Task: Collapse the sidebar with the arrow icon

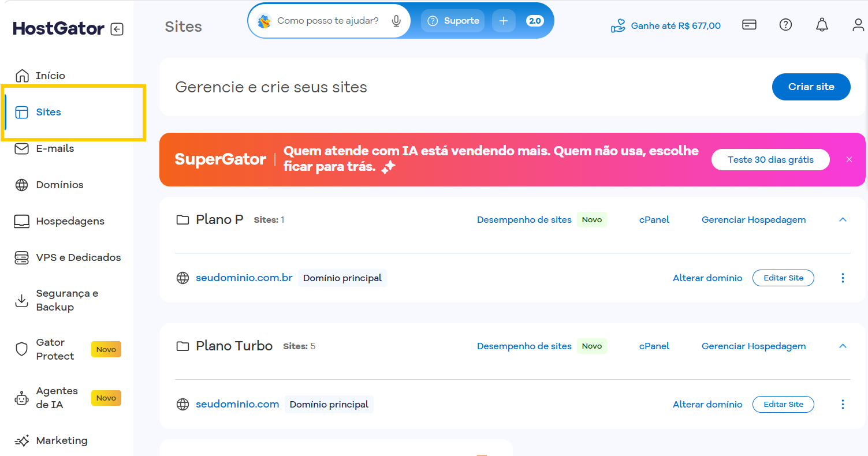Action: click(x=117, y=29)
